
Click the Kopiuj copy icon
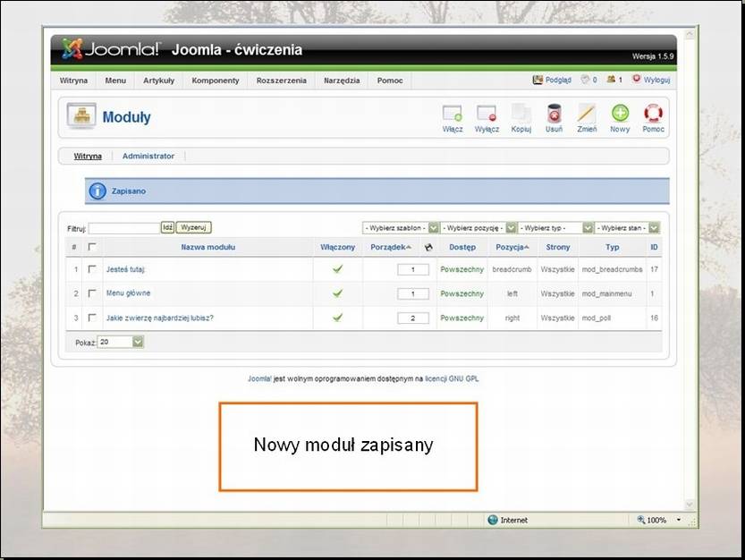[x=521, y=114]
